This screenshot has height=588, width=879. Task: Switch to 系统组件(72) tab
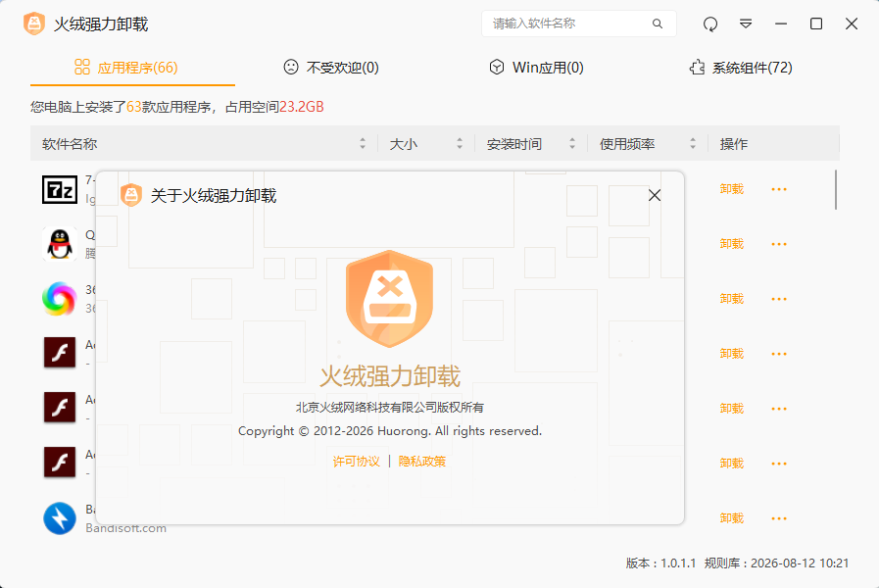(741, 68)
